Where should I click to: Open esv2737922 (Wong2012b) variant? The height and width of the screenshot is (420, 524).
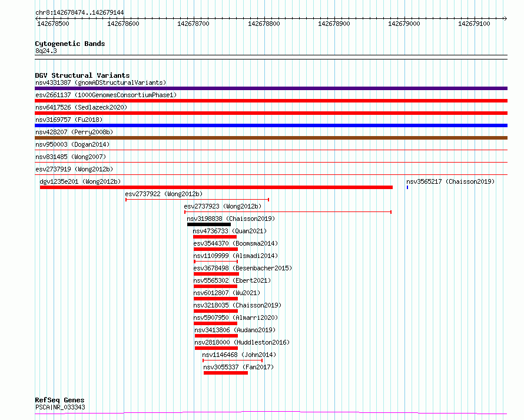click(x=164, y=194)
